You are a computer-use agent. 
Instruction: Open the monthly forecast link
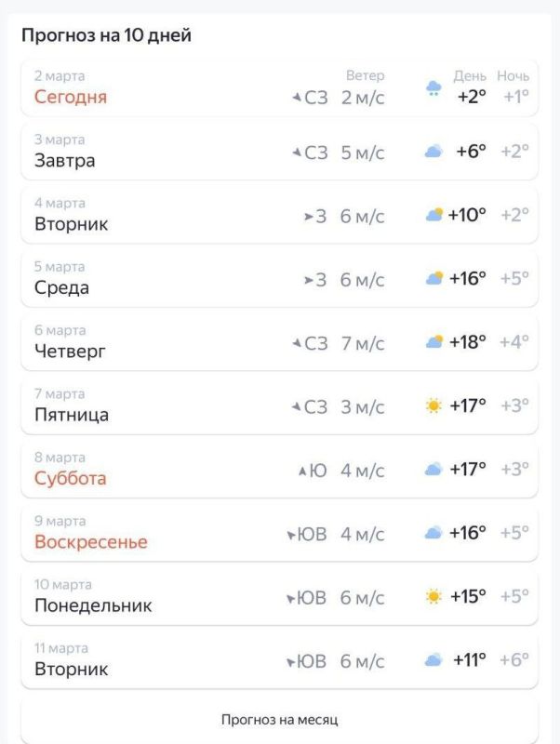[279, 720]
